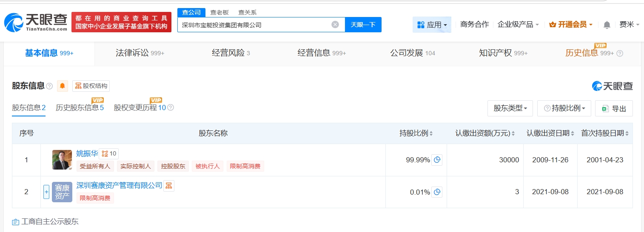Open the 开通会员 membership dropdown
Viewport: 644px width, 232px height.
570,25
